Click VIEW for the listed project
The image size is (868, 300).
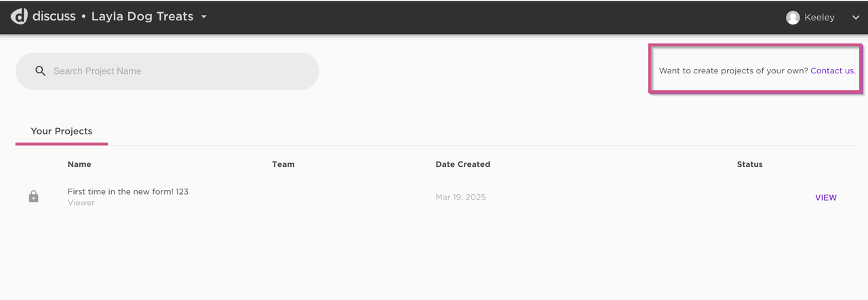pos(826,198)
